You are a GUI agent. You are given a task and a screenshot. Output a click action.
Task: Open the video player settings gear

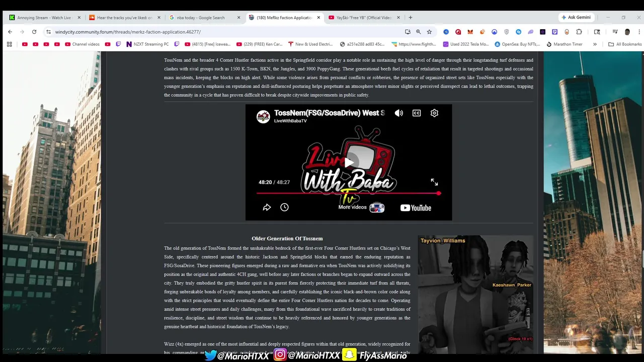click(434, 113)
